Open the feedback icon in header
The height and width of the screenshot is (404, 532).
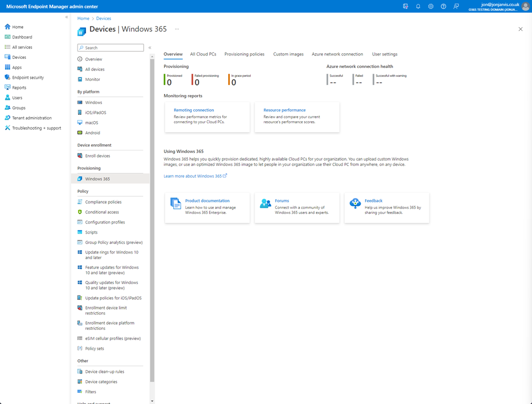pos(456,6)
